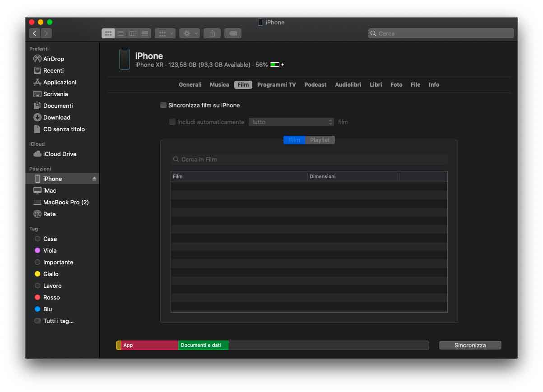
Task: Enable Sincronizza film su iPhone checkbox
Action: click(163, 105)
